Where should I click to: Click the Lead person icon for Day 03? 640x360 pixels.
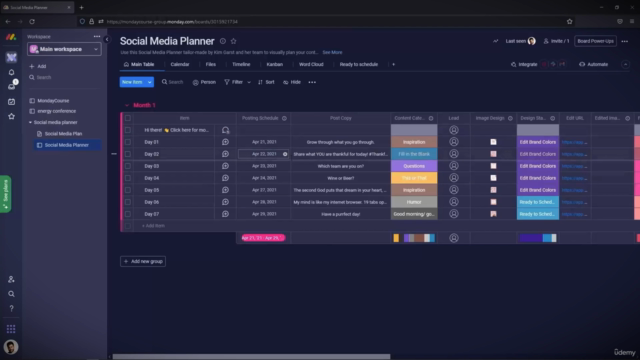pyautogui.click(x=453, y=166)
